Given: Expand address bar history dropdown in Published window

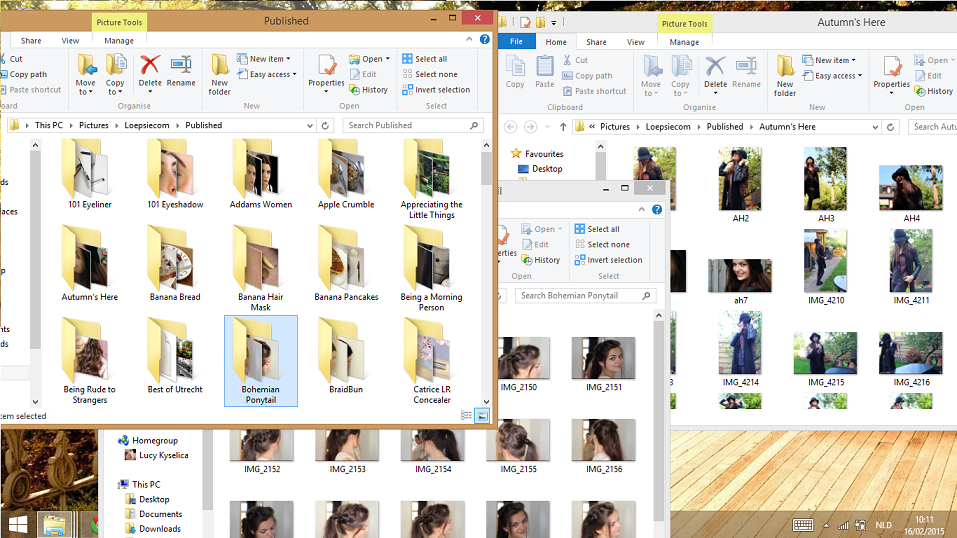Looking at the screenshot, I should [309, 125].
